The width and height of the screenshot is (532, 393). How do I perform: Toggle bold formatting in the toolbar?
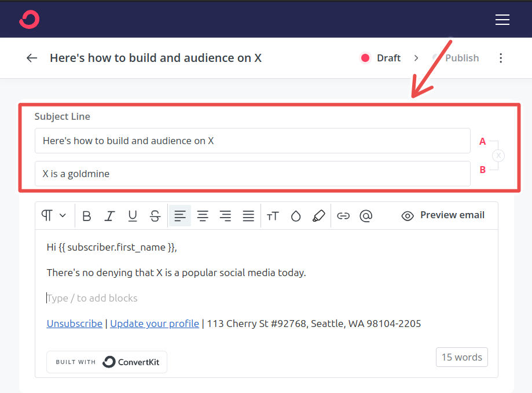pyautogui.click(x=86, y=215)
